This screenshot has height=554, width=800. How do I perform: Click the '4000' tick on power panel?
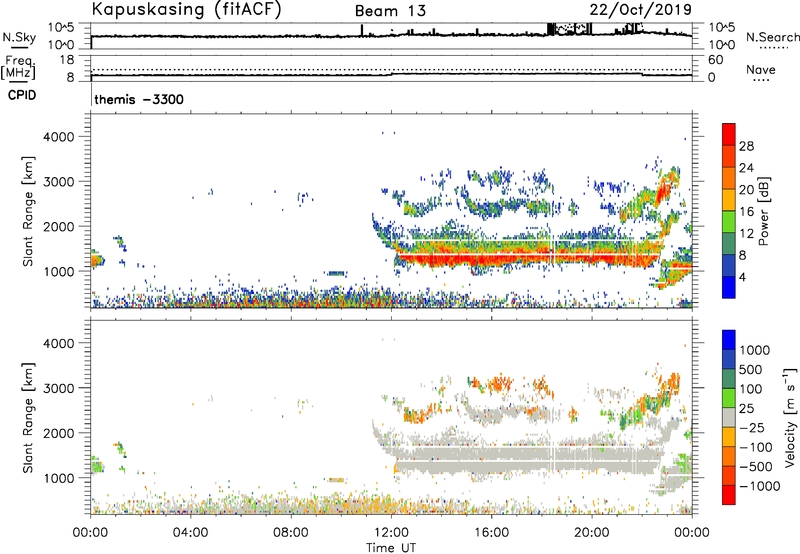(x=59, y=137)
